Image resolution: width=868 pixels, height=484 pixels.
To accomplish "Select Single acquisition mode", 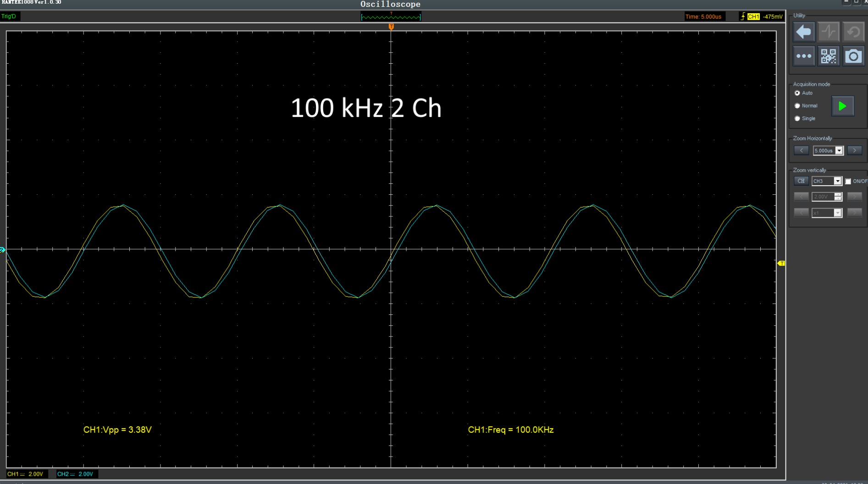I will coord(797,119).
